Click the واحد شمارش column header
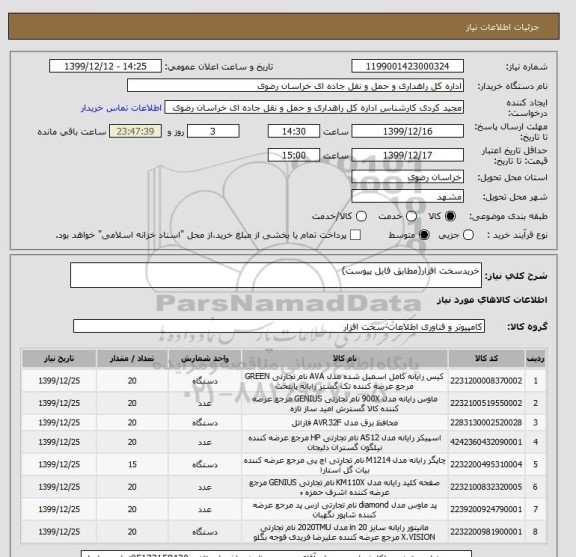The height and width of the screenshot is (557, 576). tap(205, 359)
